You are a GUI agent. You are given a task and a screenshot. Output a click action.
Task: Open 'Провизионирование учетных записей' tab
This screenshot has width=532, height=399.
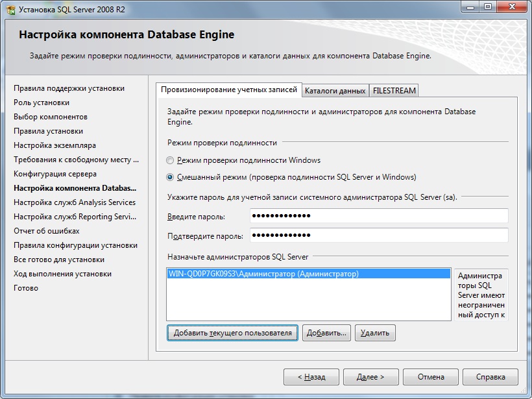pyautogui.click(x=229, y=90)
